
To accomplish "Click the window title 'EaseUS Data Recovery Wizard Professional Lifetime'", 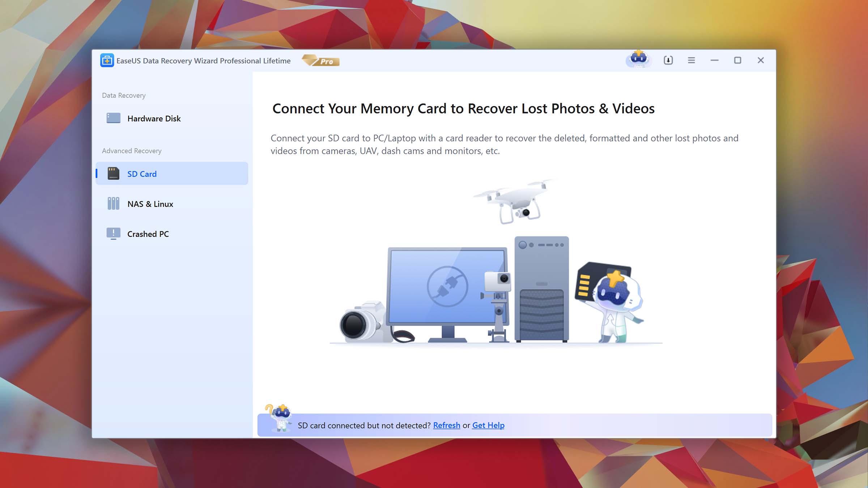I will pos(203,61).
